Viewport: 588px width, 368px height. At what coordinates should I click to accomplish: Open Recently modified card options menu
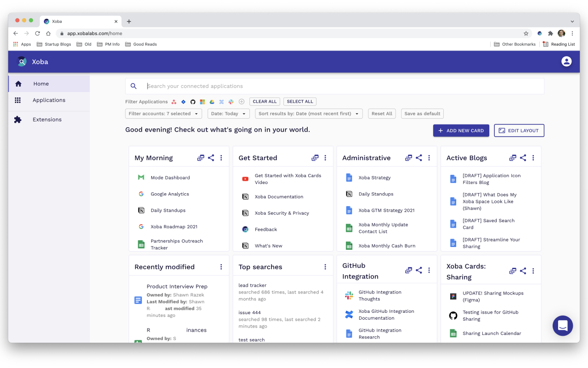221,267
